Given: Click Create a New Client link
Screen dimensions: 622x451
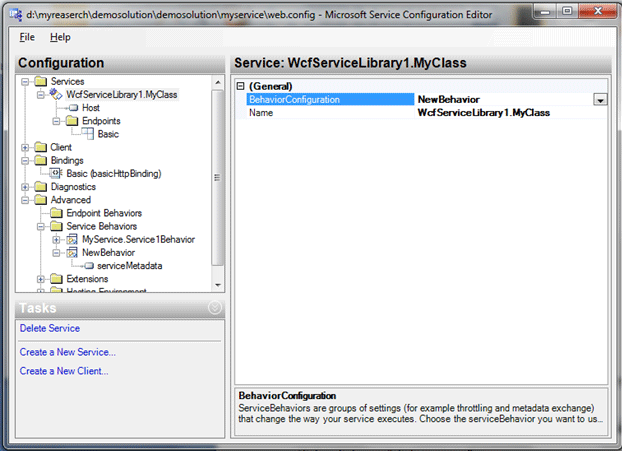Looking at the screenshot, I should [63, 371].
